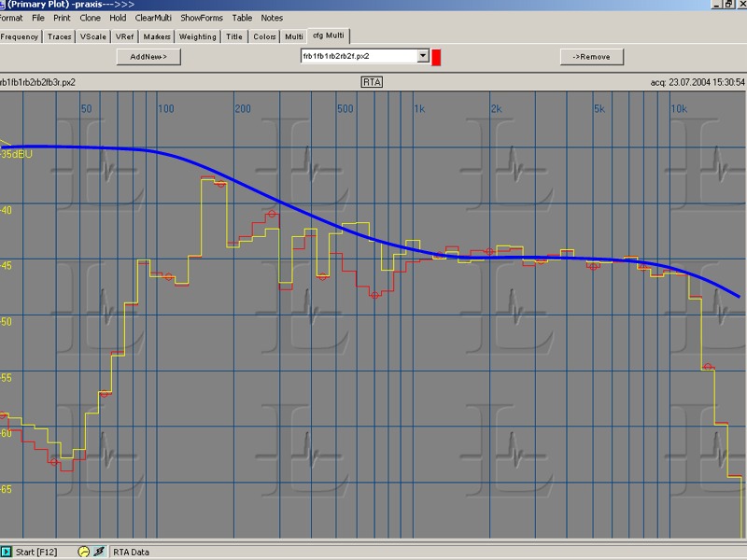Screen dimensions: 747x560
Task: Open the Colors tab
Action: [264, 36]
